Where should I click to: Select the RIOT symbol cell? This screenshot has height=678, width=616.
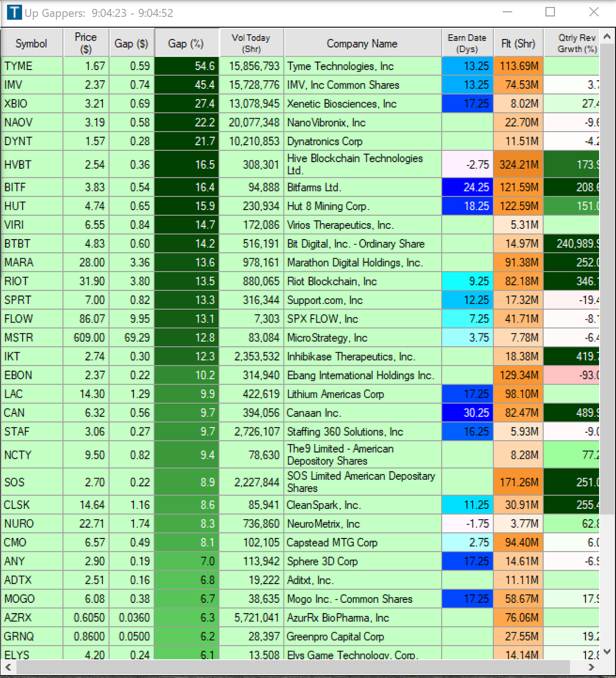32,281
